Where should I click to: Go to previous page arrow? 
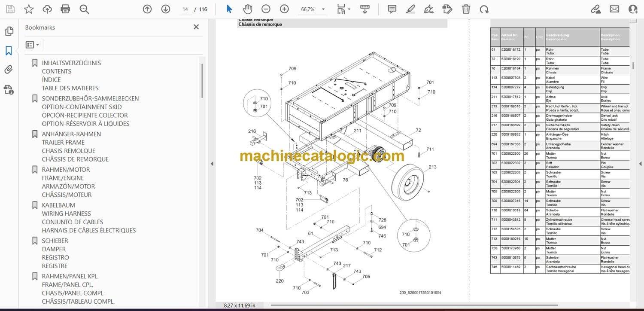click(x=147, y=9)
